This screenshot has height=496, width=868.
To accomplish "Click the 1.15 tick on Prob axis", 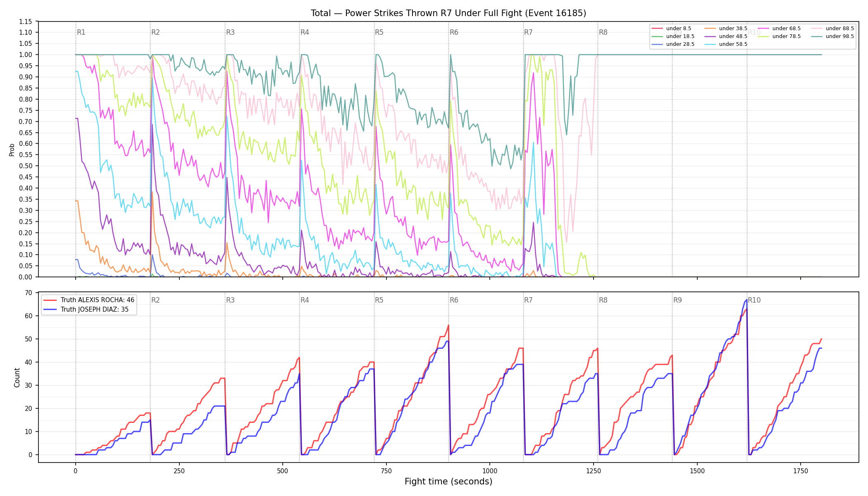I will point(26,21).
